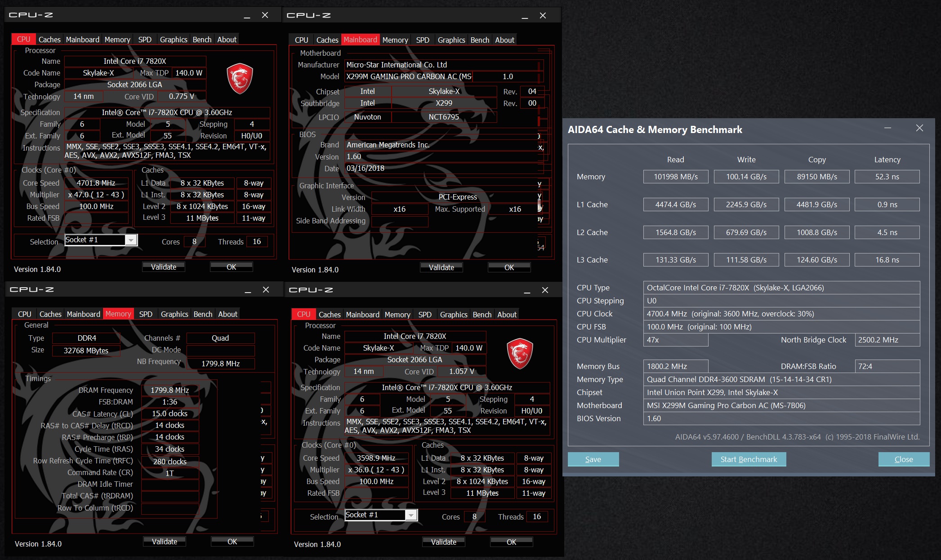Select Memory tab in top-right Mainboard CPU-Z window
Screen dimensions: 941x560
click(395, 40)
